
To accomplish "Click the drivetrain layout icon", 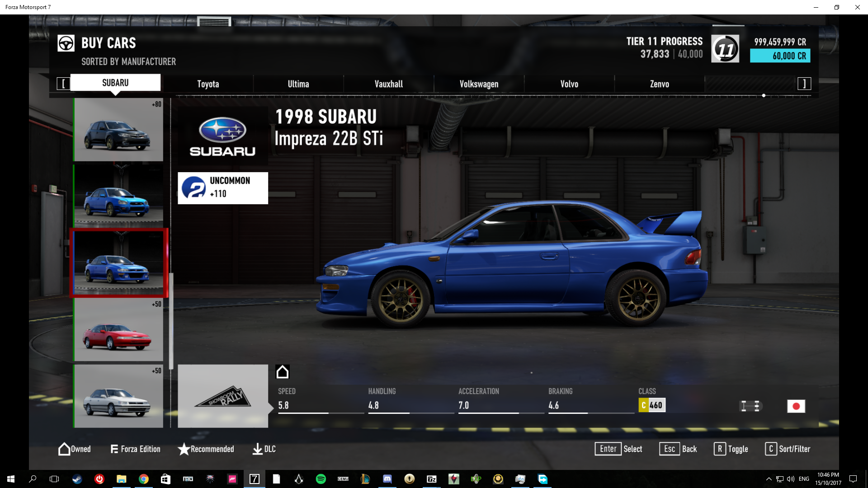I will coord(750,406).
